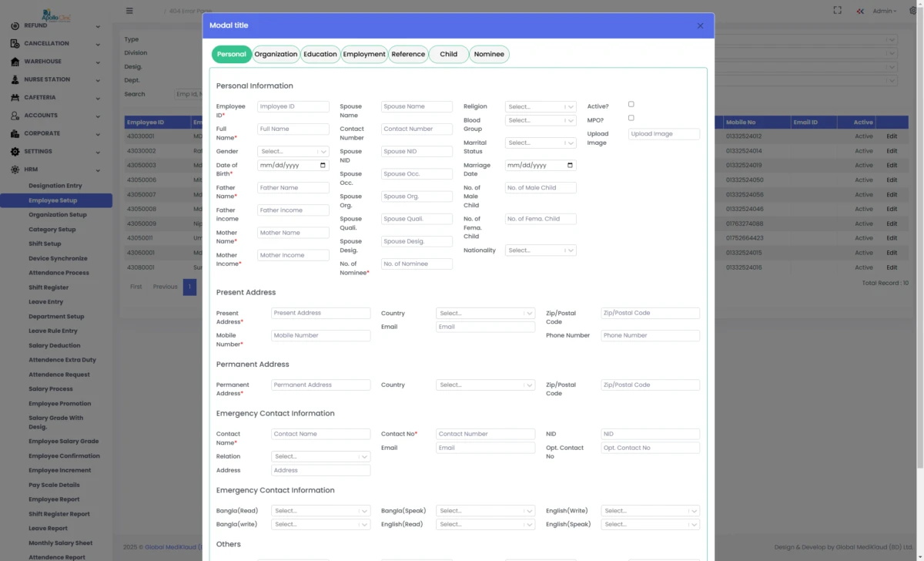Open the Nationality dropdown
Image resolution: width=924 pixels, height=561 pixels.
pyautogui.click(x=540, y=250)
